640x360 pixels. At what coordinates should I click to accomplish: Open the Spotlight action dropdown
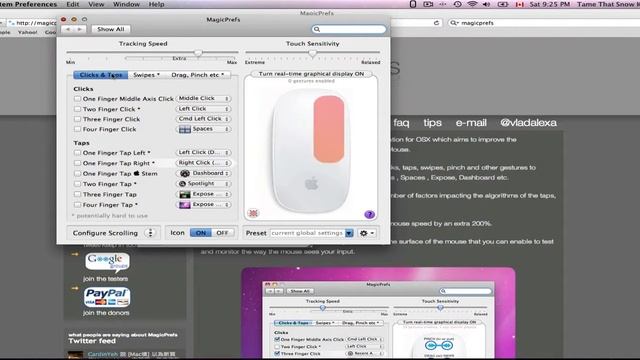tap(204, 184)
